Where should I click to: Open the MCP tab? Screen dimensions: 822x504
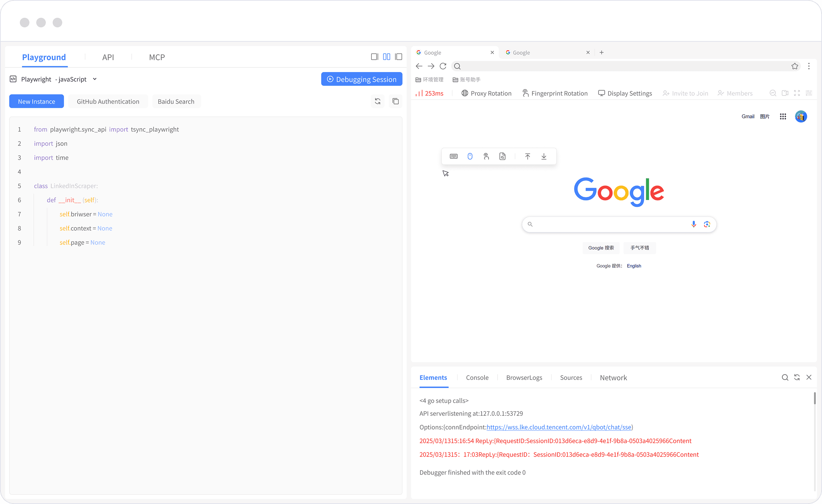157,57
